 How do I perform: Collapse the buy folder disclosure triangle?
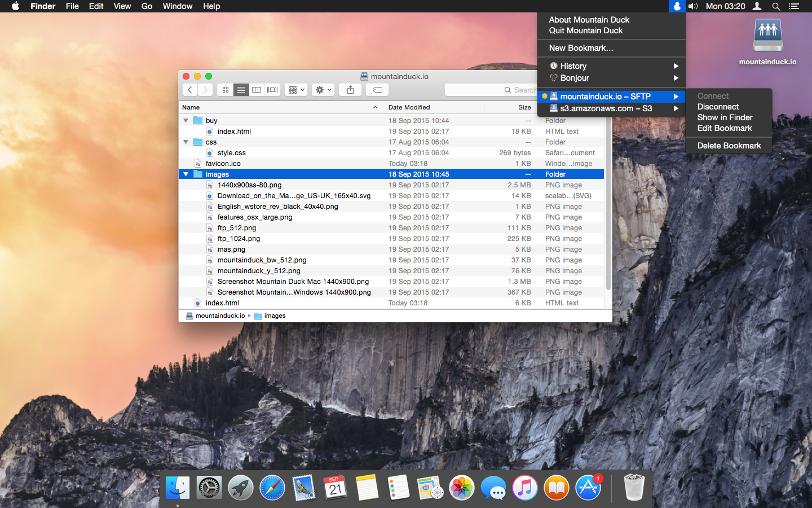click(186, 120)
